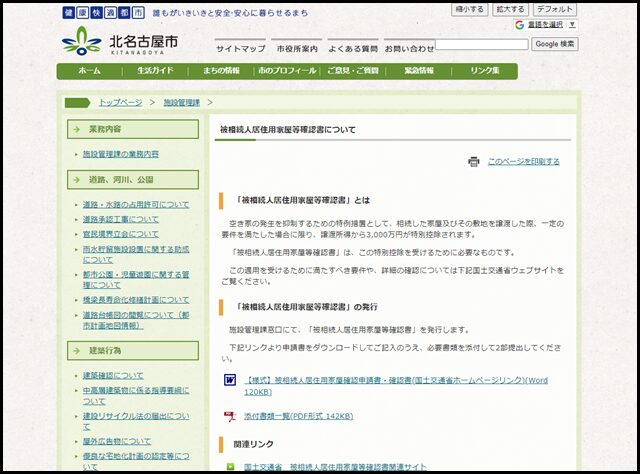Open the よくある質問 link
This screenshot has width=640, height=474.
tap(353, 49)
